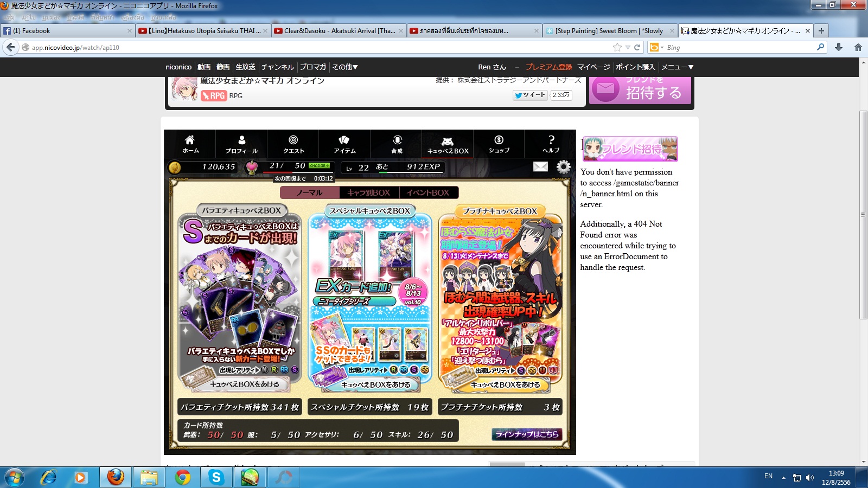
Task: Click the URL address field
Action: tap(320, 47)
